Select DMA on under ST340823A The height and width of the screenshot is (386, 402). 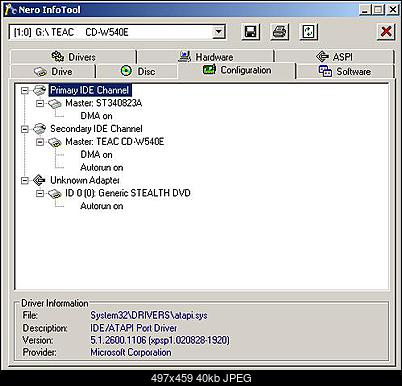point(96,116)
